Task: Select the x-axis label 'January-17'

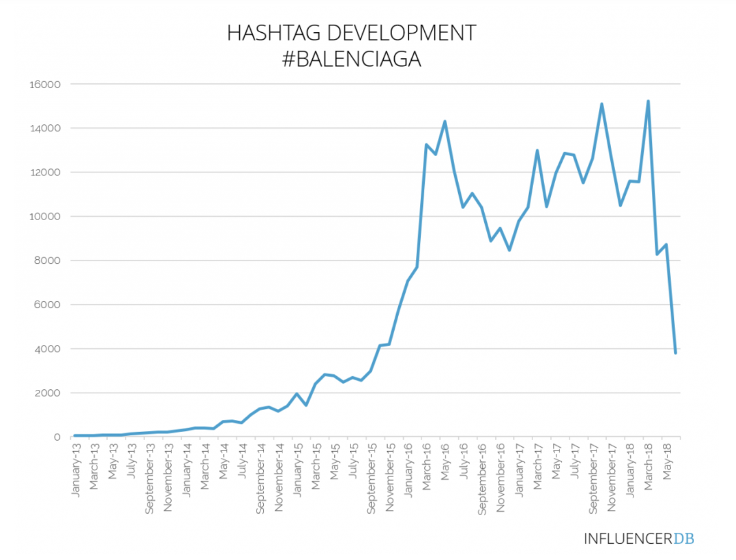Action: [x=519, y=470]
